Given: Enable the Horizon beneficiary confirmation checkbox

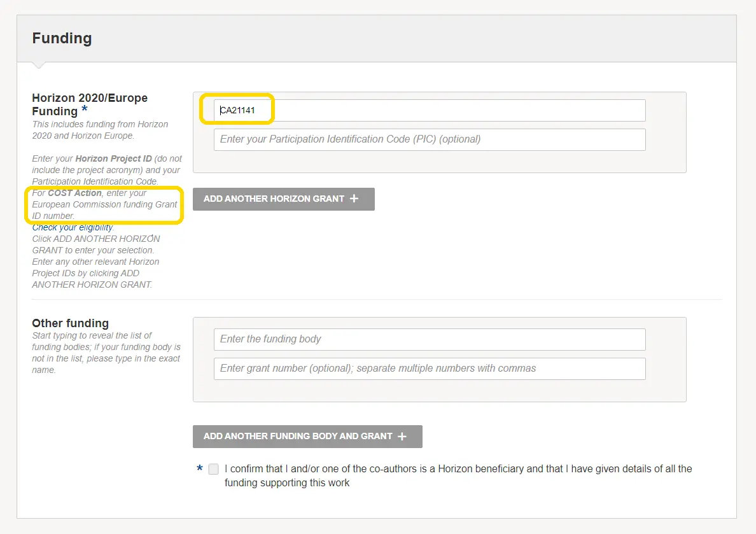Looking at the screenshot, I should coord(213,468).
